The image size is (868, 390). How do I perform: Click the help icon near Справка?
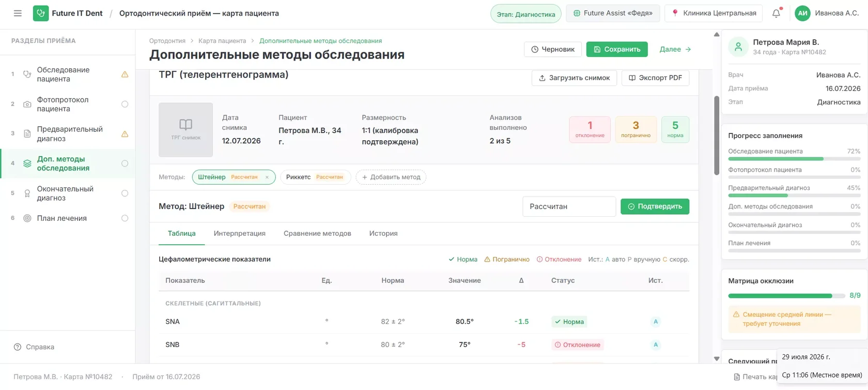[x=18, y=347]
